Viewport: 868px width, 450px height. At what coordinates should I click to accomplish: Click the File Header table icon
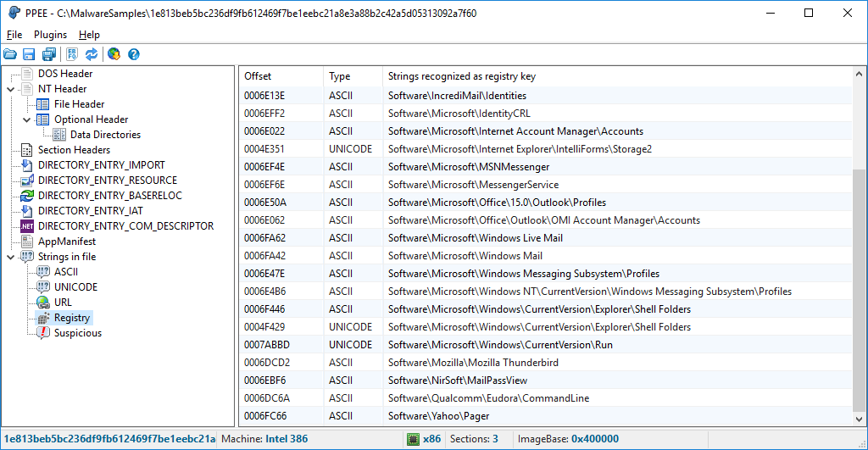pos(42,104)
